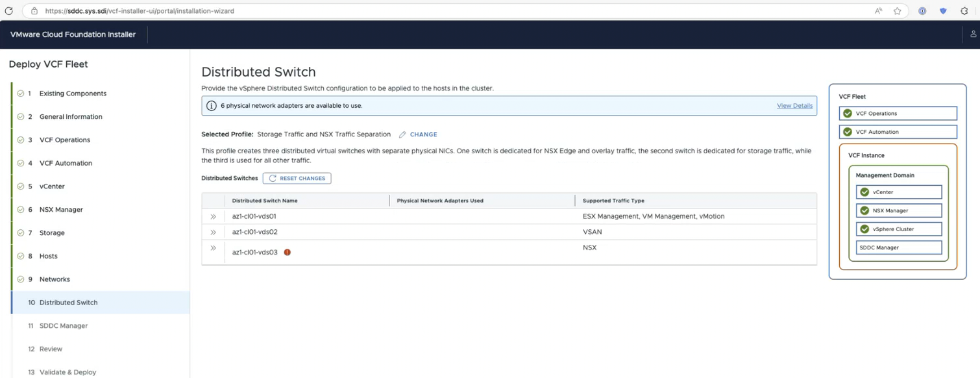The height and width of the screenshot is (378, 980).
Task: Click the RESET CHANGES button
Action: pyautogui.click(x=297, y=178)
